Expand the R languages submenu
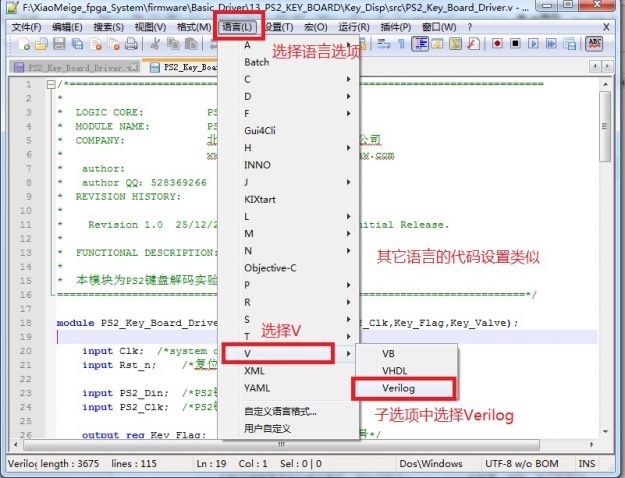625x478 pixels. (x=289, y=302)
